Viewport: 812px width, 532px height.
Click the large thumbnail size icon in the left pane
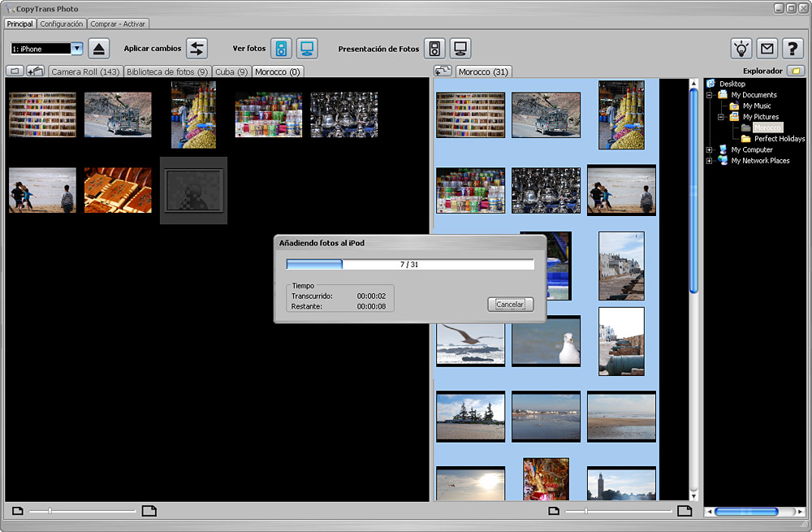click(149, 511)
